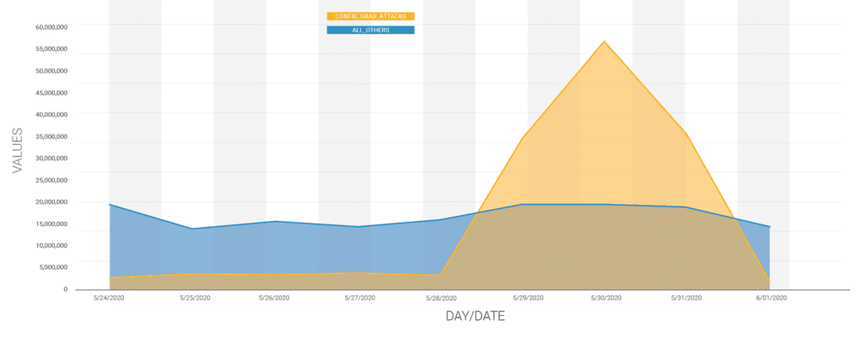
Task: Select the 5/26/2020 date label
Action: click(x=274, y=298)
